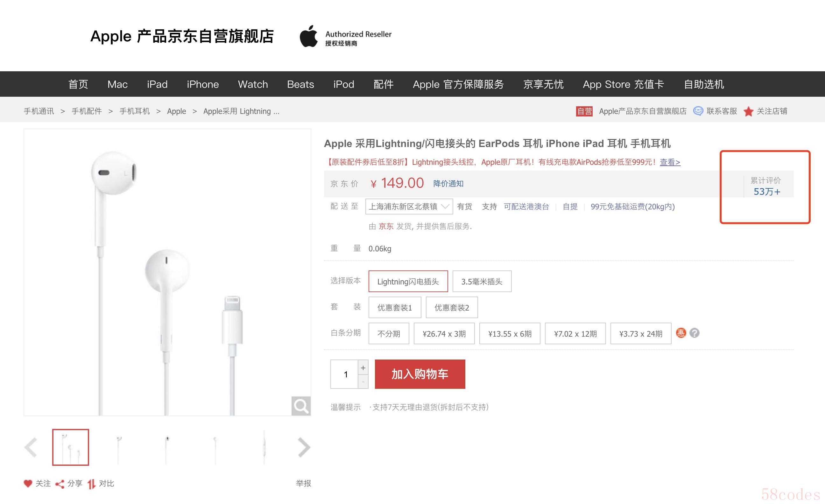Click the 联系客服 chat bubble icon

point(698,111)
